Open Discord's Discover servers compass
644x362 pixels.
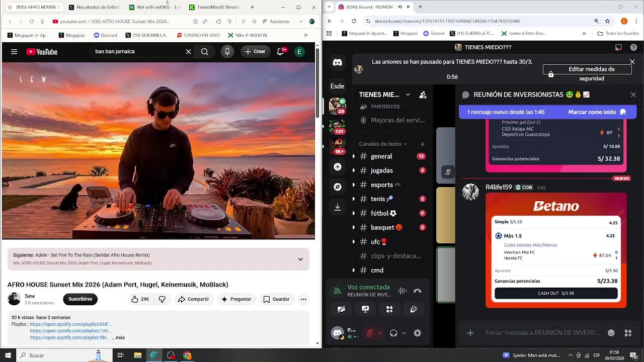click(338, 187)
